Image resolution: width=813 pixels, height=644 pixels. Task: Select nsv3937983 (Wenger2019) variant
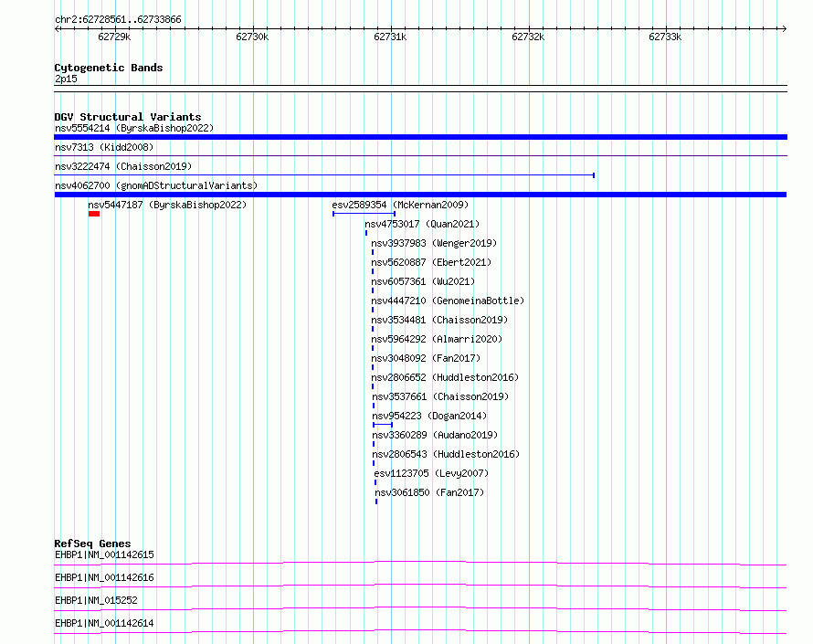click(x=434, y=243)
